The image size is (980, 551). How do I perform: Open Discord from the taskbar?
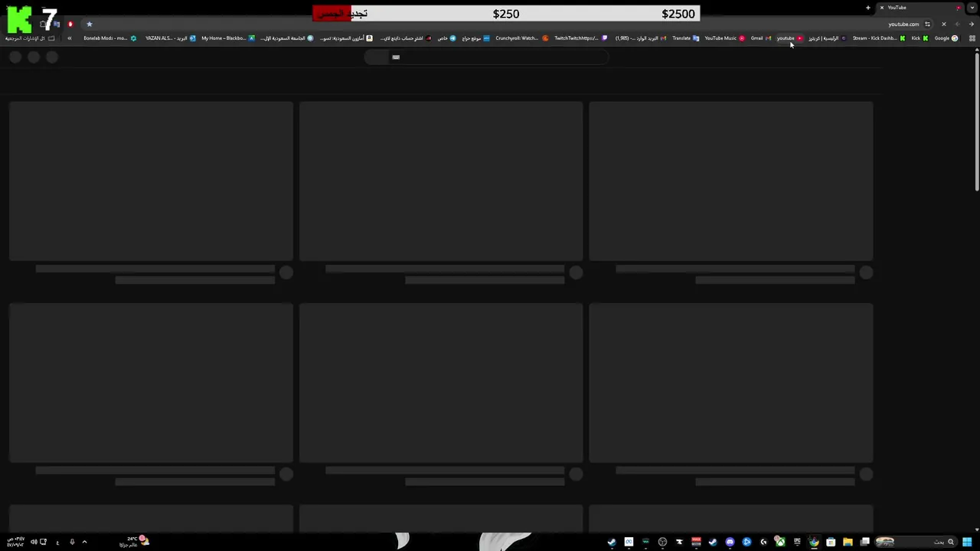730,542
